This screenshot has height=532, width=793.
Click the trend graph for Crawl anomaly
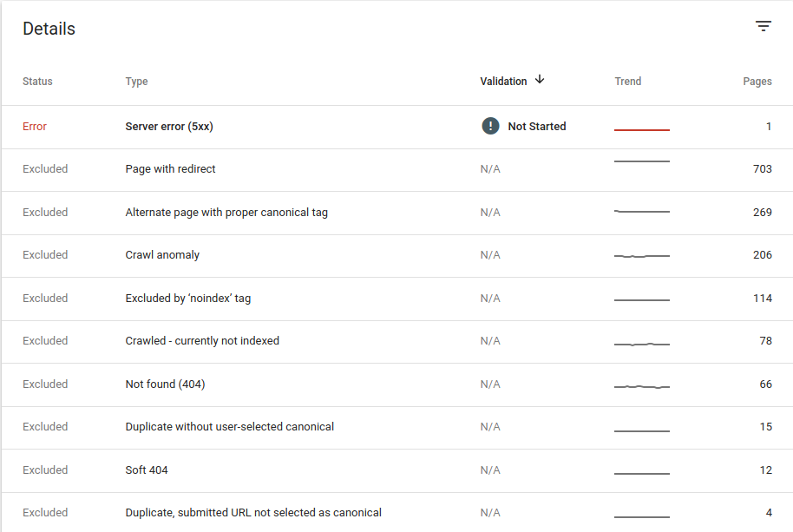tap(641, 254)
